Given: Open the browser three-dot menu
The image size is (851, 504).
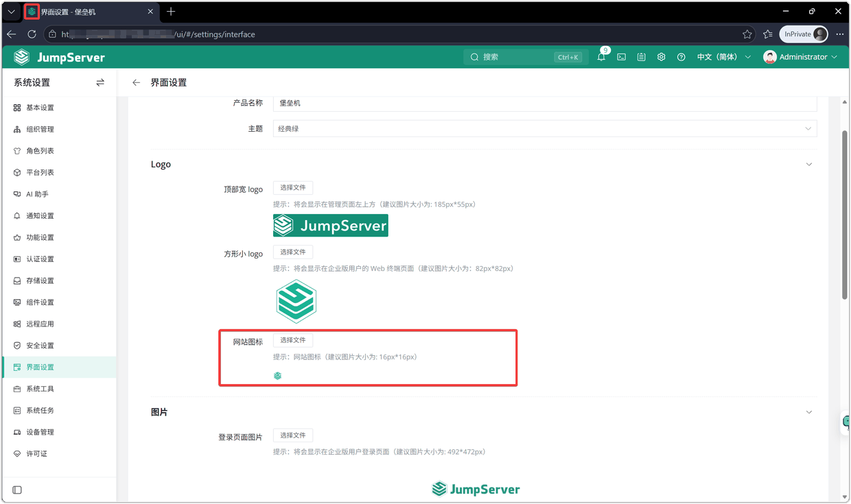Looking at the screenshot, I should [x=840, y=34].
